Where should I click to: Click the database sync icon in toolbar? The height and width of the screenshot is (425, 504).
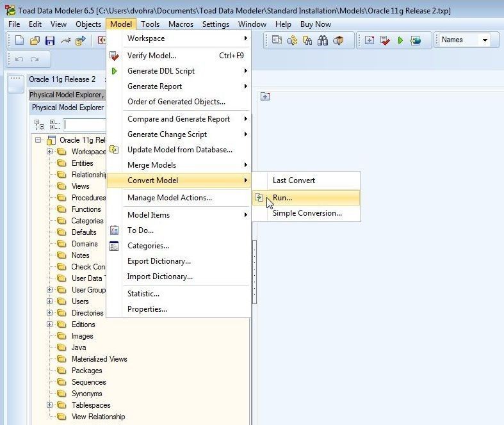tap(415, 40)
